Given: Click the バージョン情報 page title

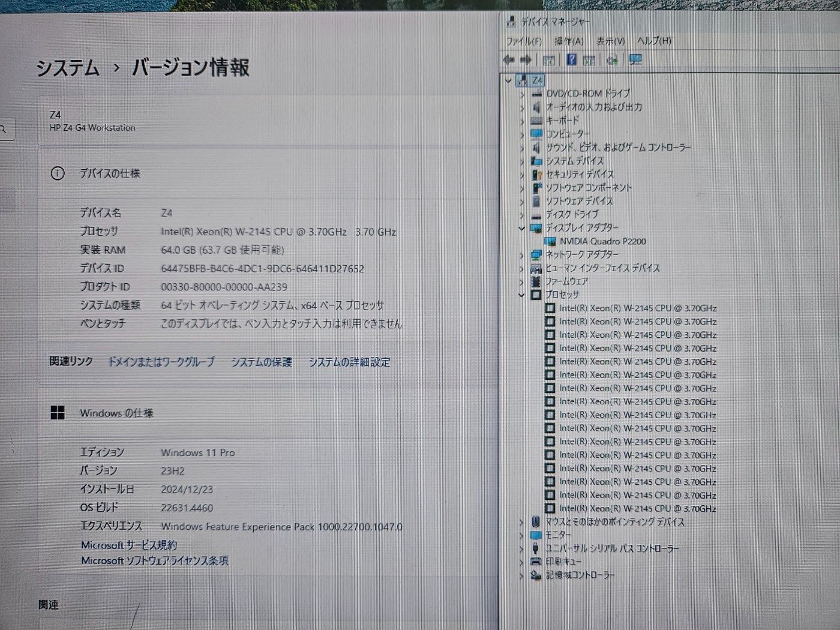Looking at the screenshot, I should tap(190, 67).
